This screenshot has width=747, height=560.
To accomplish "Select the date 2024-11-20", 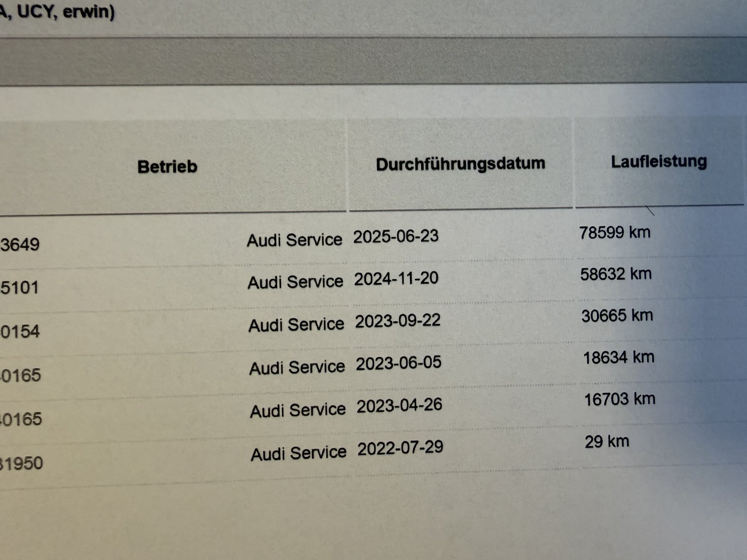I will [396, 279].
